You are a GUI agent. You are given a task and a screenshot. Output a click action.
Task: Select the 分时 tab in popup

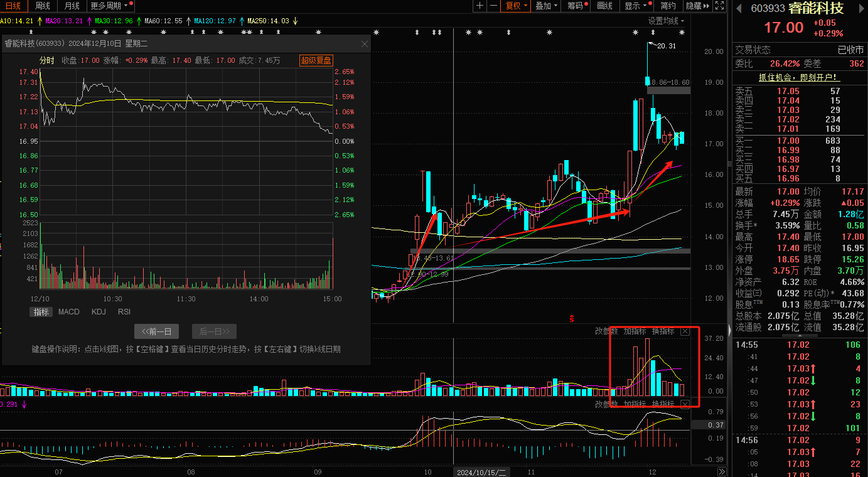coord(47,60)
